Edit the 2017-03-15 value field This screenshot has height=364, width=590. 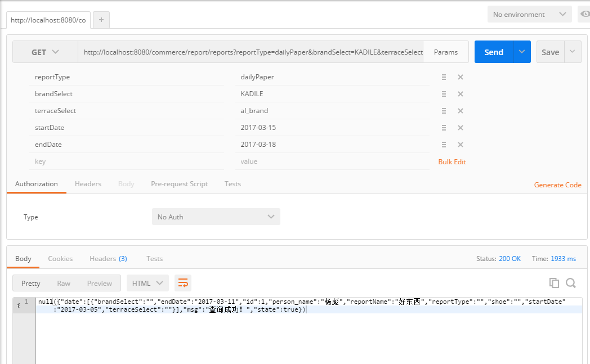pyautogui.click(x=332, y=128)
